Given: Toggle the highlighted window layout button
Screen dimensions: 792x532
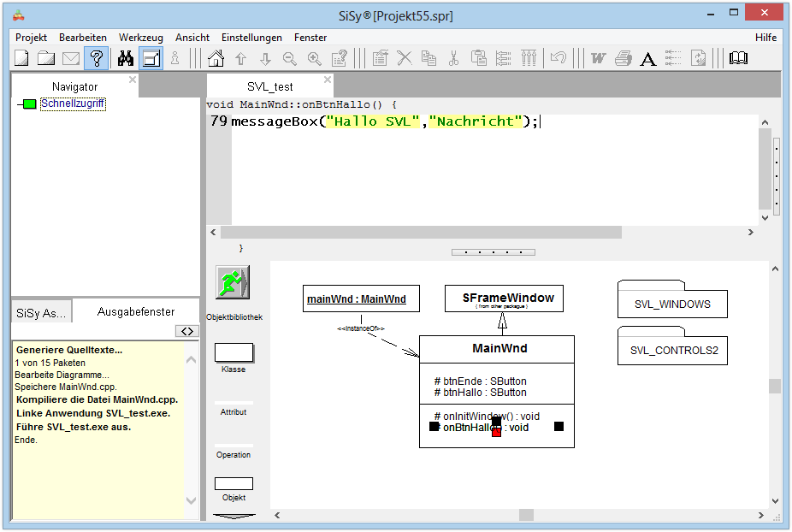Looking at the screenshot, I should 151,58.
